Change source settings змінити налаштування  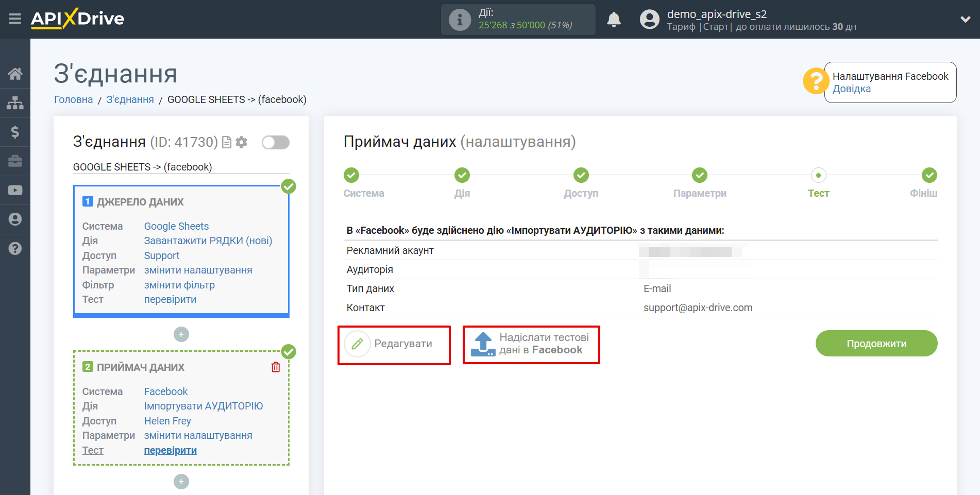pos(198,270)
